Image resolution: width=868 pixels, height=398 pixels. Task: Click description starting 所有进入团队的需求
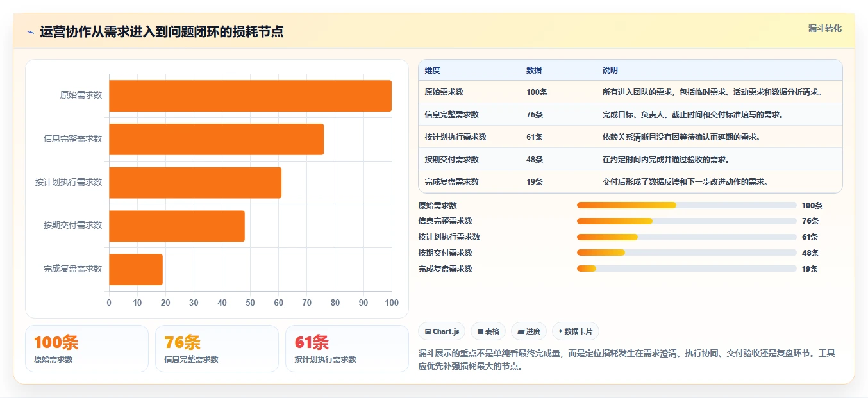pyautogui.click(x=712, y=92)
